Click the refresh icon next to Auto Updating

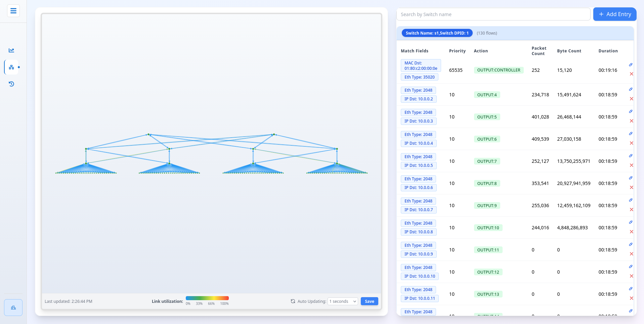pos(293,301)
